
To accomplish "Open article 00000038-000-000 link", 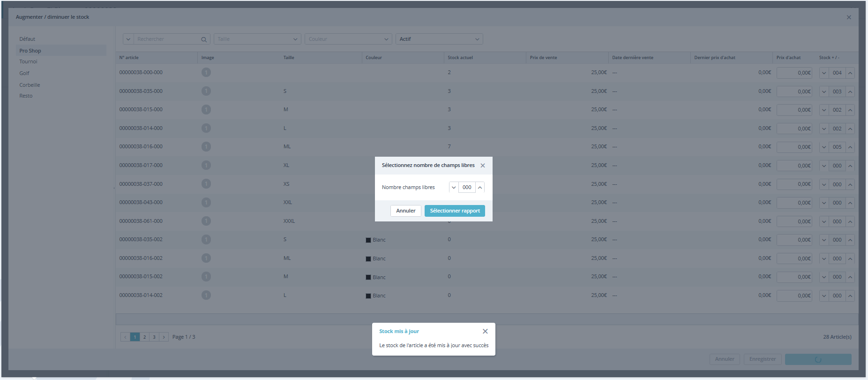I will 141,72.
